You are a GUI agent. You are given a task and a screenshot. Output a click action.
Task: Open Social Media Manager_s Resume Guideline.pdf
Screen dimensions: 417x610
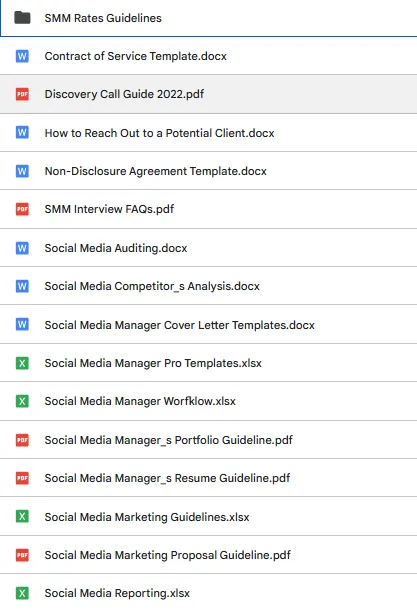coord(167,478)
